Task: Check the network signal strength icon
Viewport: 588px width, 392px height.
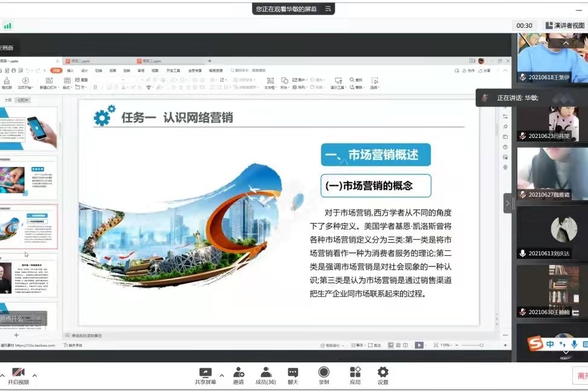Action: [8, 25]
